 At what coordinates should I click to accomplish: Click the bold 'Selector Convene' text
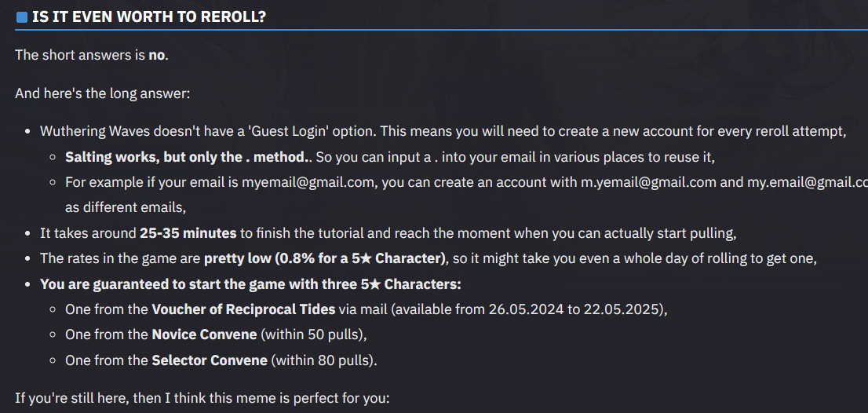tap(209, 360)
